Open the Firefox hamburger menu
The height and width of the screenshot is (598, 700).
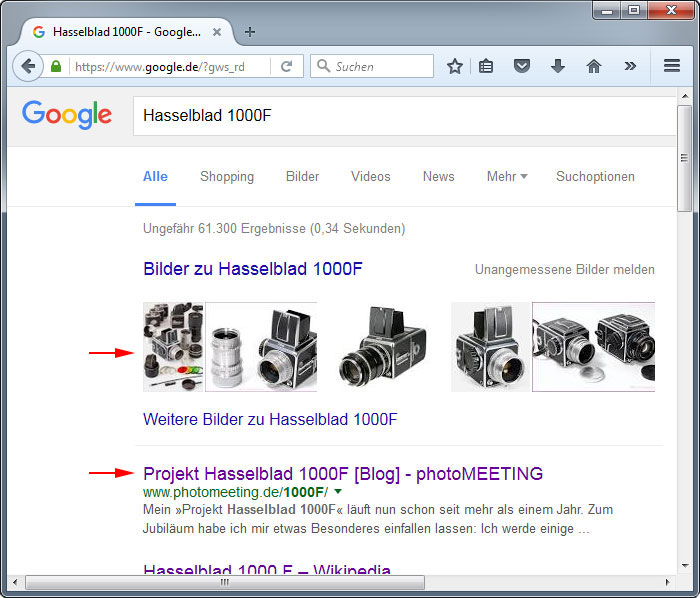671,66
